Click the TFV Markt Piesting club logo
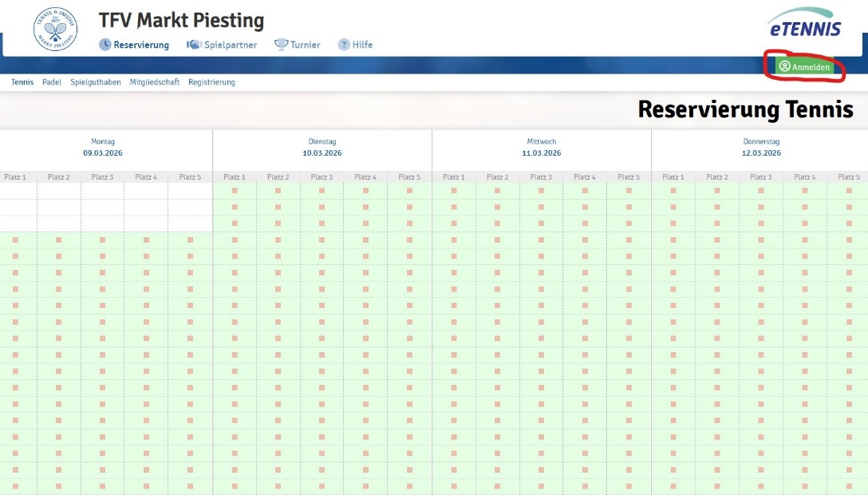868x495 pixels. coord(55,29)
